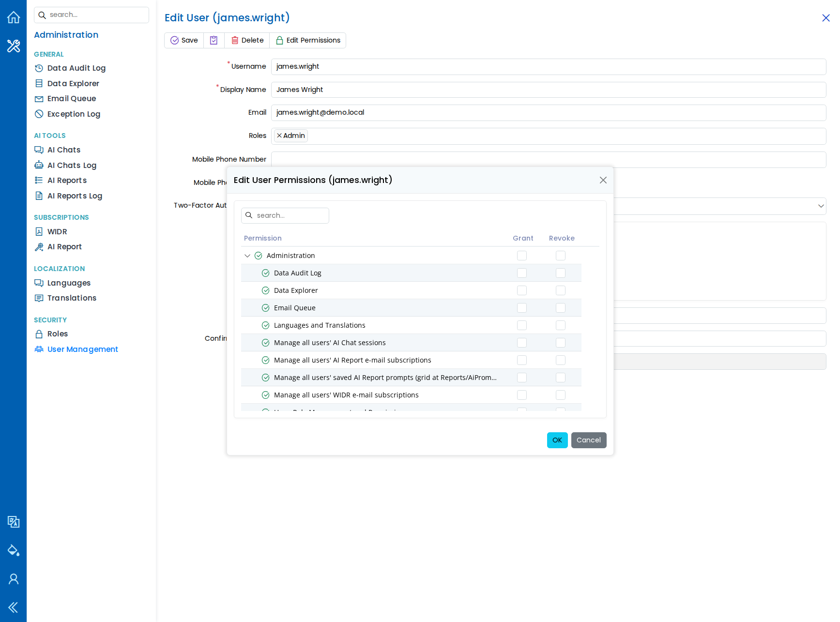This screenshot has width=840, height=622.
Task: Click the sidebar search field
Action: tap(92, 15)
